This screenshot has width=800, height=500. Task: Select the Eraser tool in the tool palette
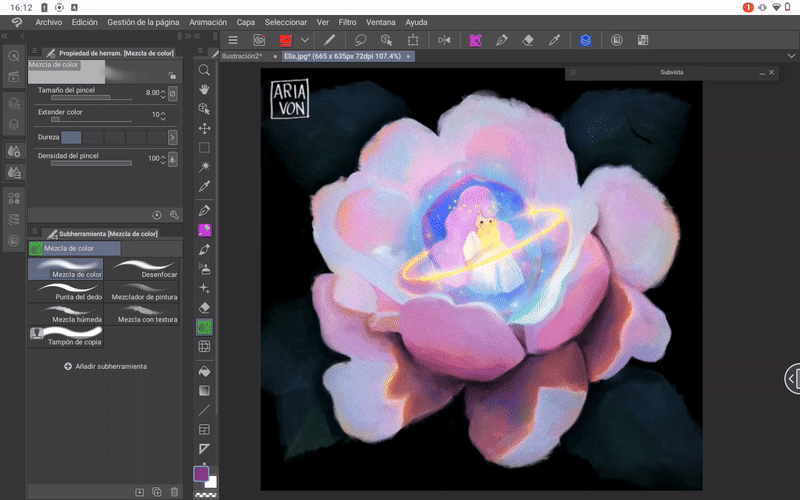click(x=204, y=307)
